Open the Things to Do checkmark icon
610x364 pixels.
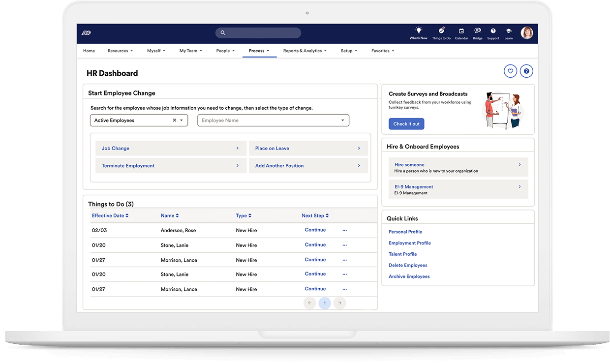(441, 31)
